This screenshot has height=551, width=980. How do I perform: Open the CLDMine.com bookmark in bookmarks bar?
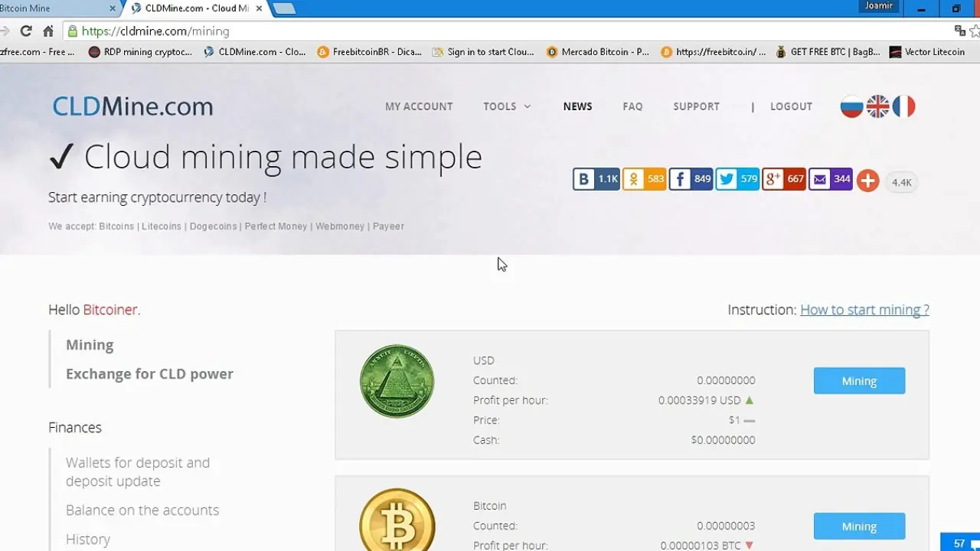255,52
